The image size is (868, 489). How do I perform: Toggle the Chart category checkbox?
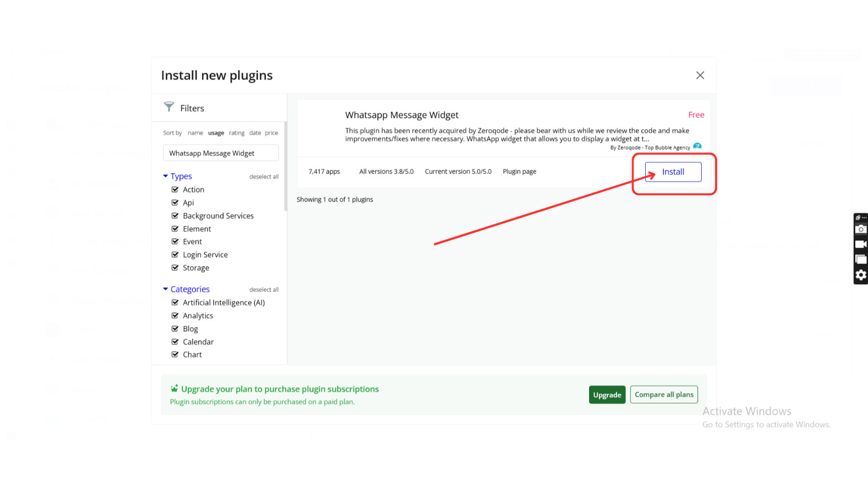click(175, 355)
